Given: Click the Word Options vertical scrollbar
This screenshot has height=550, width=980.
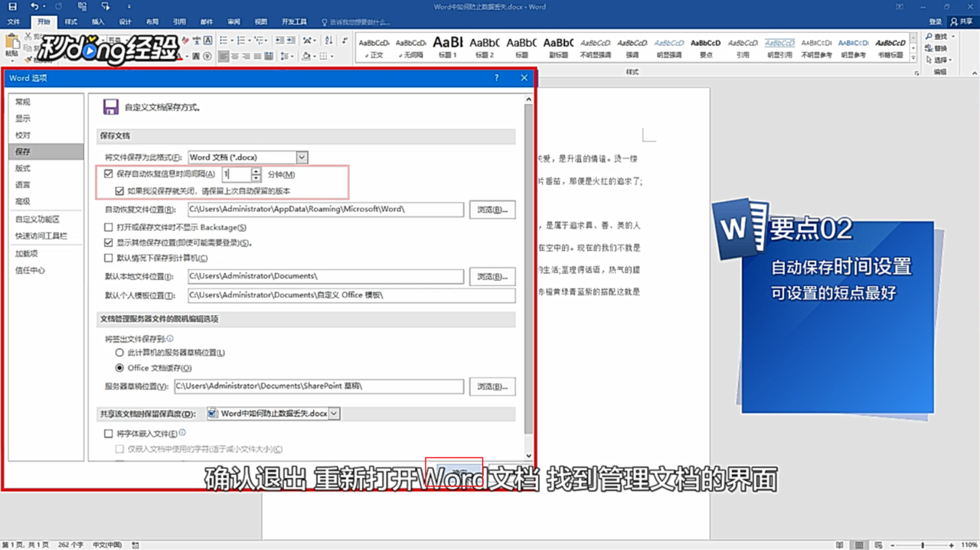Looking at the screenshot, I should [528, 268].
